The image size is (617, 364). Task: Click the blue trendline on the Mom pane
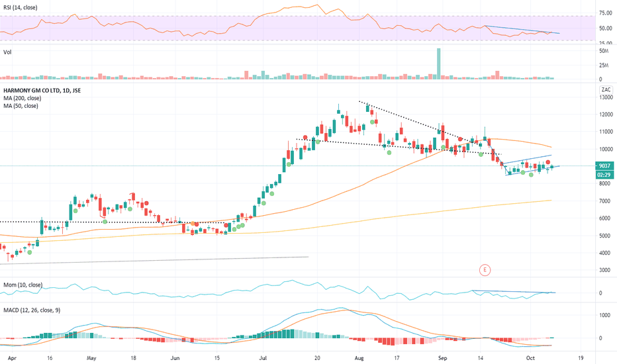pyautogui.click(x=514, y=292)
